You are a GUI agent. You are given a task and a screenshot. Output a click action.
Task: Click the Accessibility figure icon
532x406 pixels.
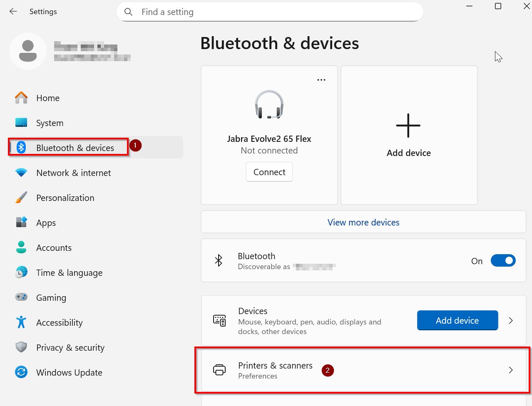pyautogui.click(x=21, y=322)
